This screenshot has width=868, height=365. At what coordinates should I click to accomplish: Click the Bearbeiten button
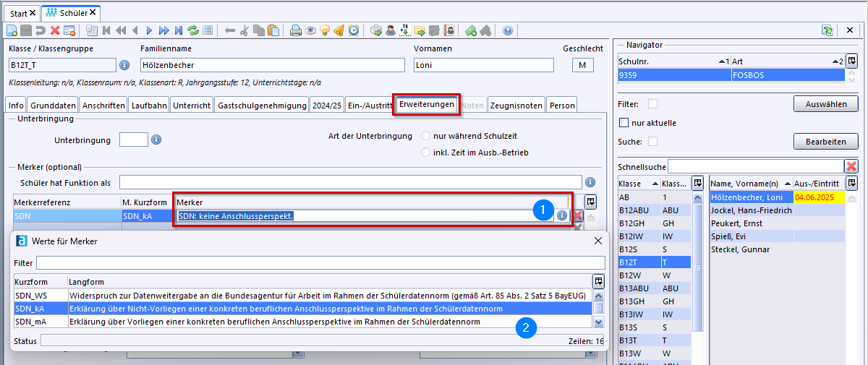pos(825,141)
